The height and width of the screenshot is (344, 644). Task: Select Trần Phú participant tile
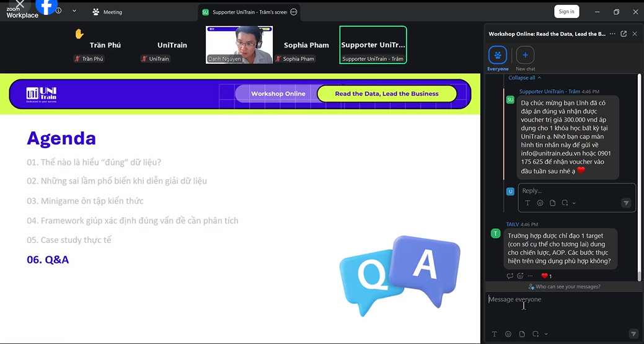105,45
